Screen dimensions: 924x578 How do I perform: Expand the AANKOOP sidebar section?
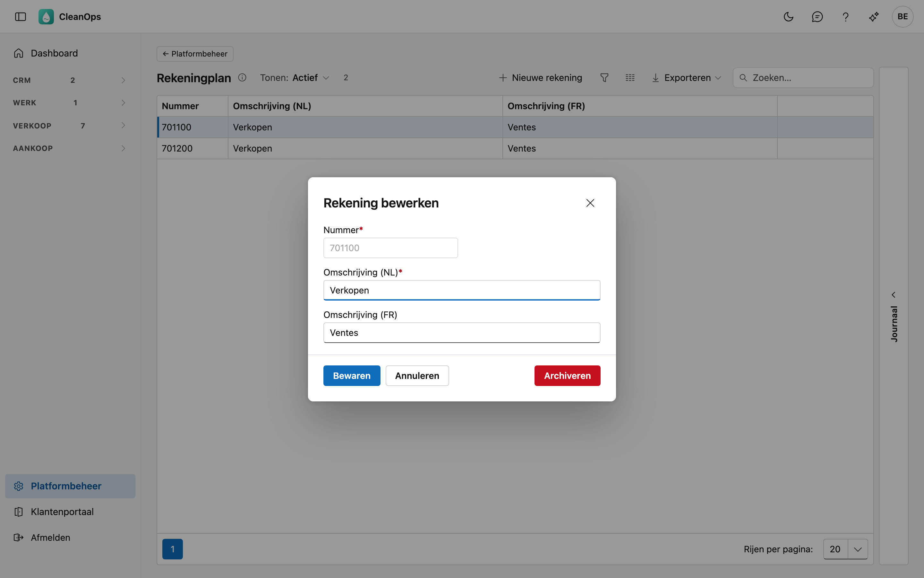coord(70,148)
